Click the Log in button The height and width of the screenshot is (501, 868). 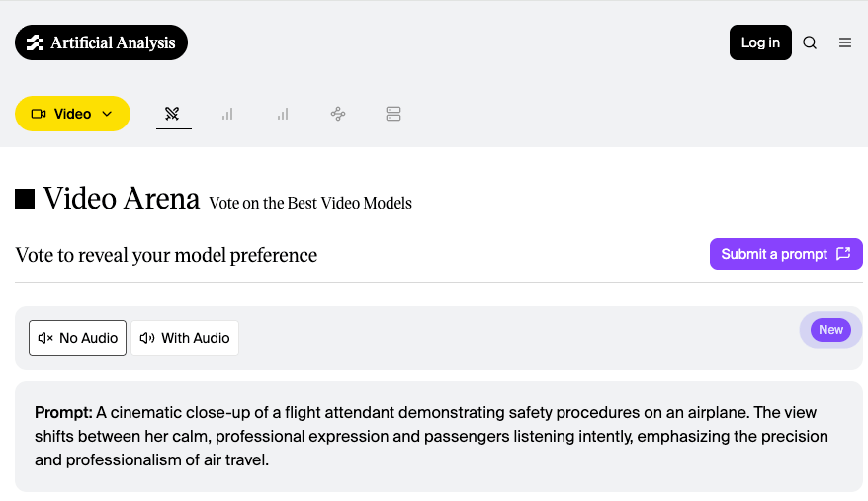click(760, 42)
